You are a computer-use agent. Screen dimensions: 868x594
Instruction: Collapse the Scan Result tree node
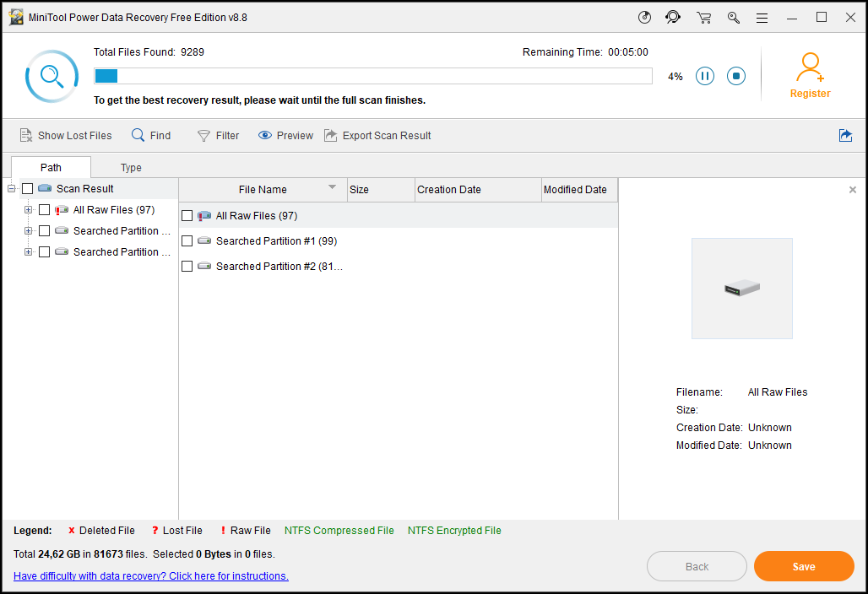(x=11, y=189)
